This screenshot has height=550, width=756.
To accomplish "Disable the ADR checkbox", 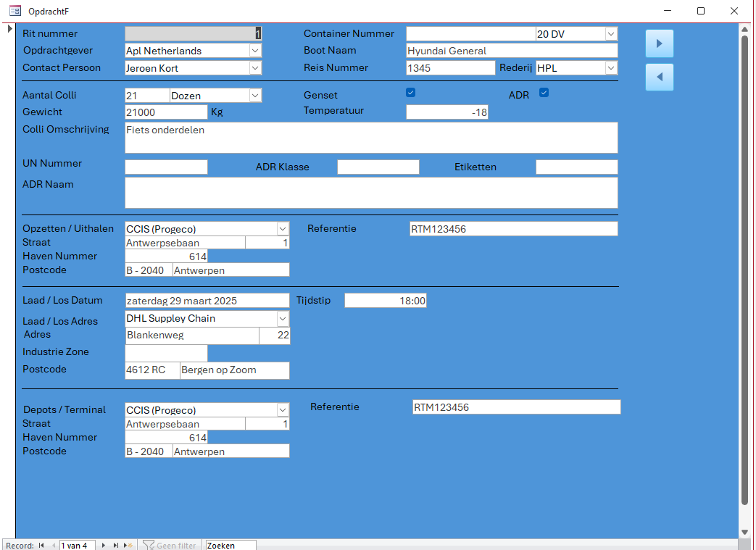I will coord(543,93).
